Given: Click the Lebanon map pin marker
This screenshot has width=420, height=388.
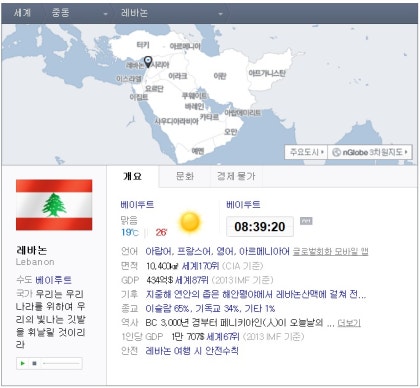Looking at the screenshot, I should 147,62.
